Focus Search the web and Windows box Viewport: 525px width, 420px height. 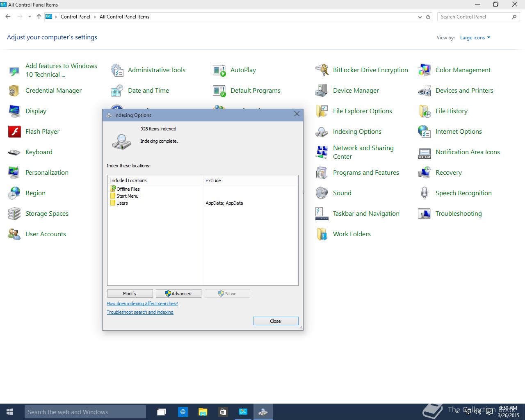coord(85,412)
